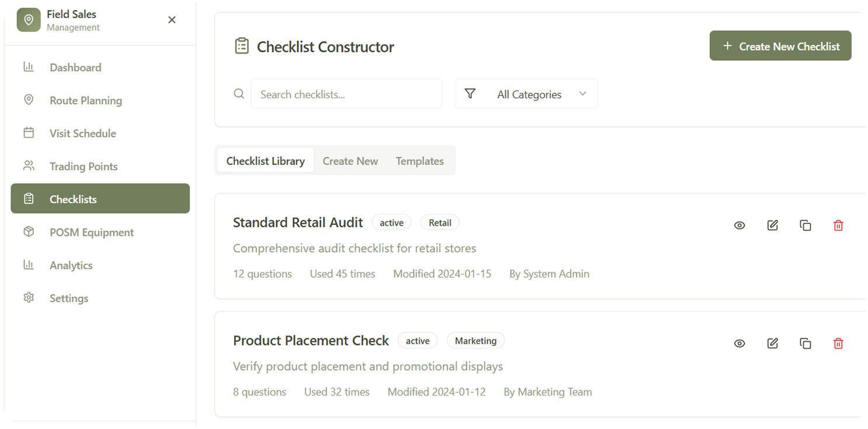
Task: Click the edit icon for Standard Retail Audit
Action: coord(772,225)
